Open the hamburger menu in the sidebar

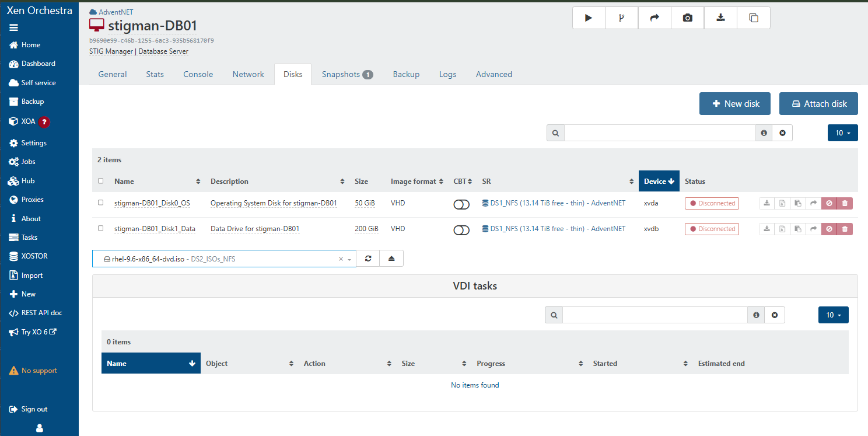14,27
